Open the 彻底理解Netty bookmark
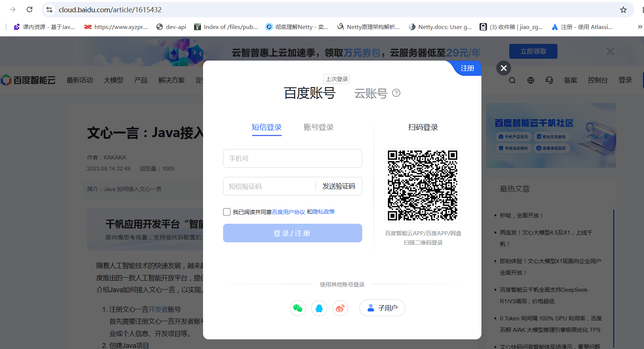 click(x=297, y=27)
